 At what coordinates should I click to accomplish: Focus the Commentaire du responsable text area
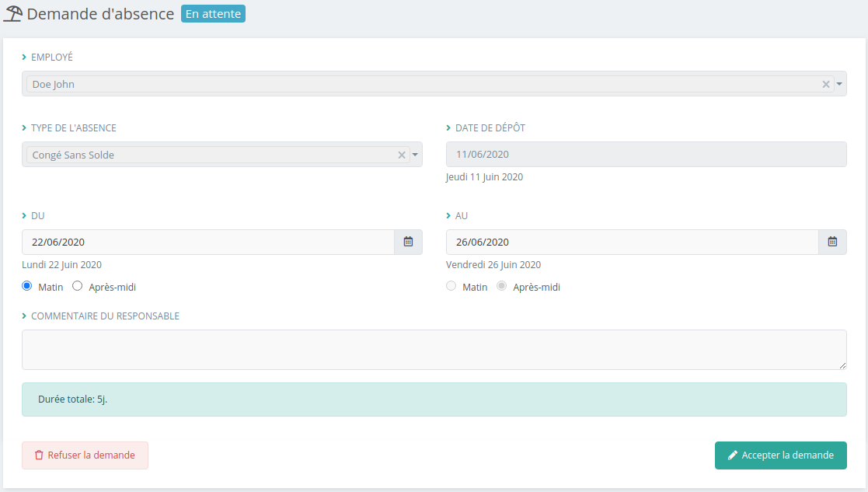[434, 349]
